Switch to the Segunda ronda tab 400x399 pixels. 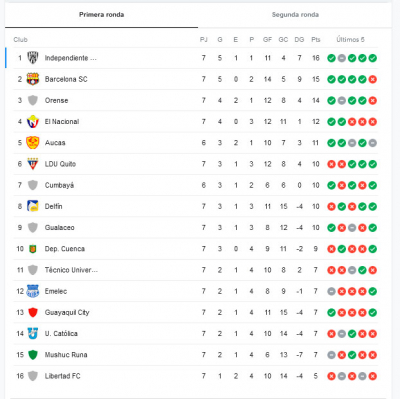pyautogui.click(x=295, y=15)
